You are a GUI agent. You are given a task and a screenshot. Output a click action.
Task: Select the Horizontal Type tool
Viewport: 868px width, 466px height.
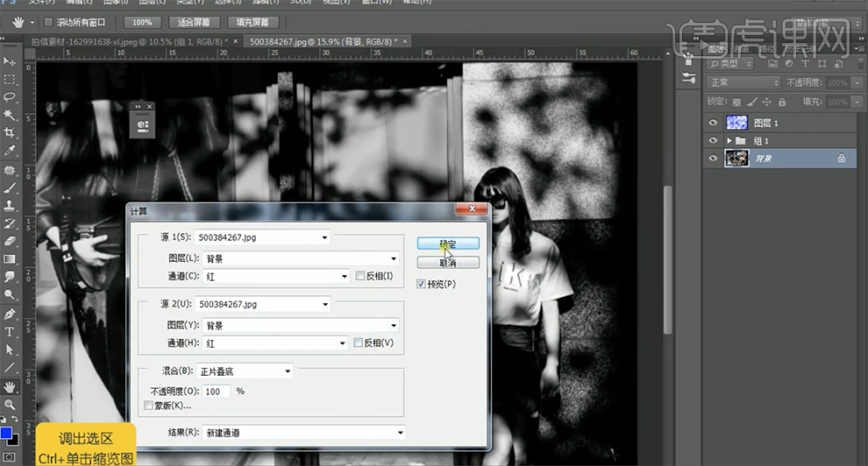coord(10,332)
